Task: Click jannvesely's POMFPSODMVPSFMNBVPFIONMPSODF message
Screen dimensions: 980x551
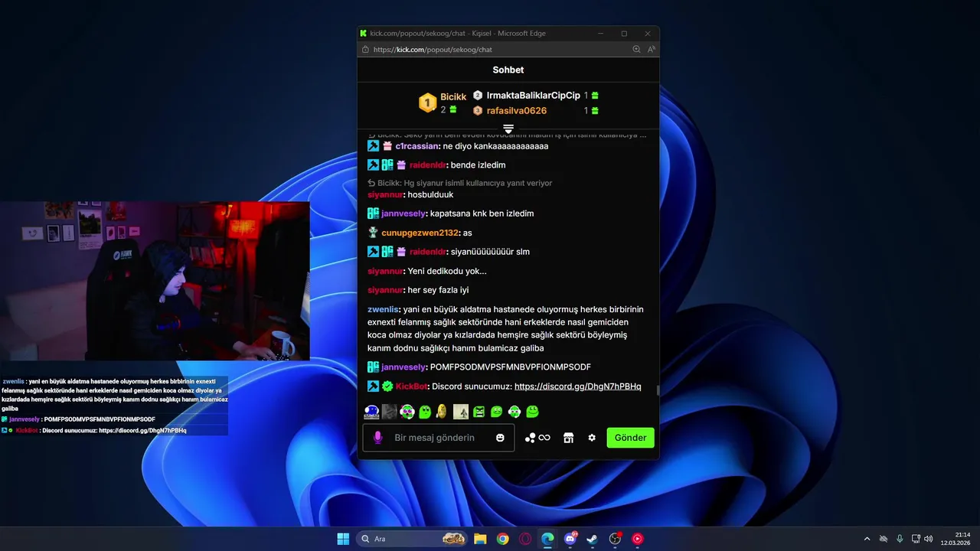Action: (x=511, y=367)
